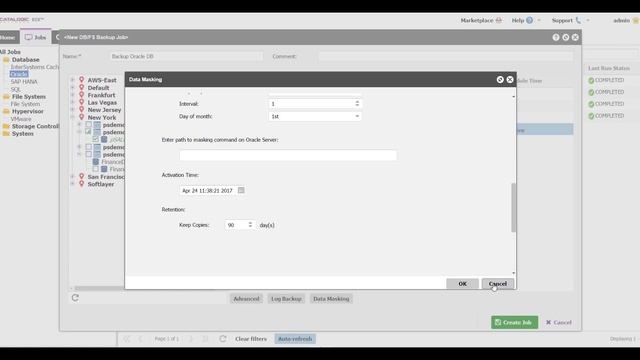Expand the Frankfurt site node
Image resolution: width=640 pixels, height=360 pixels.
point(72,95)
